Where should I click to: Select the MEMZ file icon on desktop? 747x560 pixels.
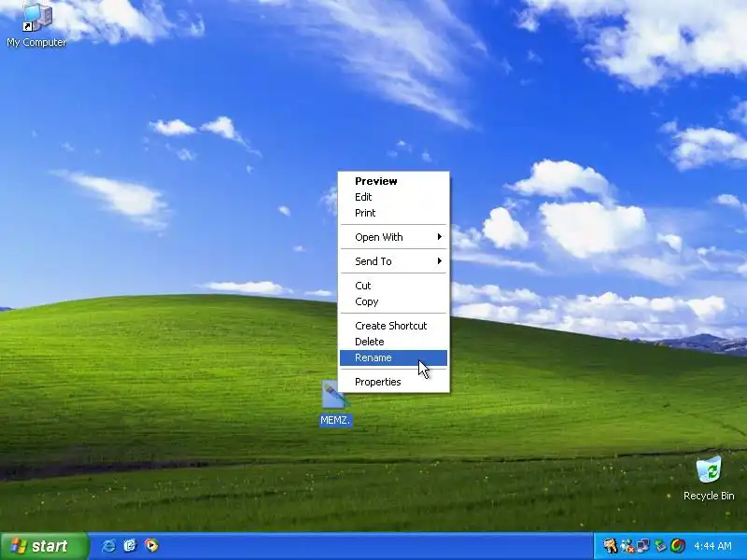click(335, 394)
